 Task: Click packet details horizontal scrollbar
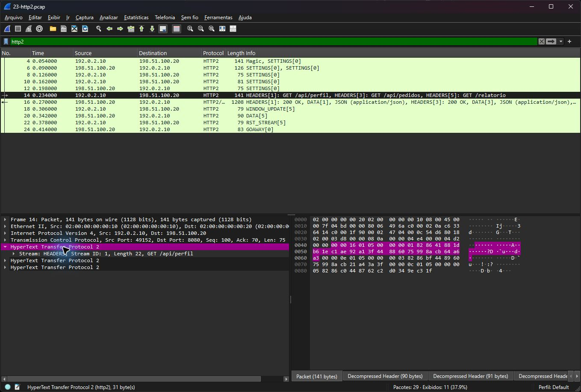coord(134,379)
